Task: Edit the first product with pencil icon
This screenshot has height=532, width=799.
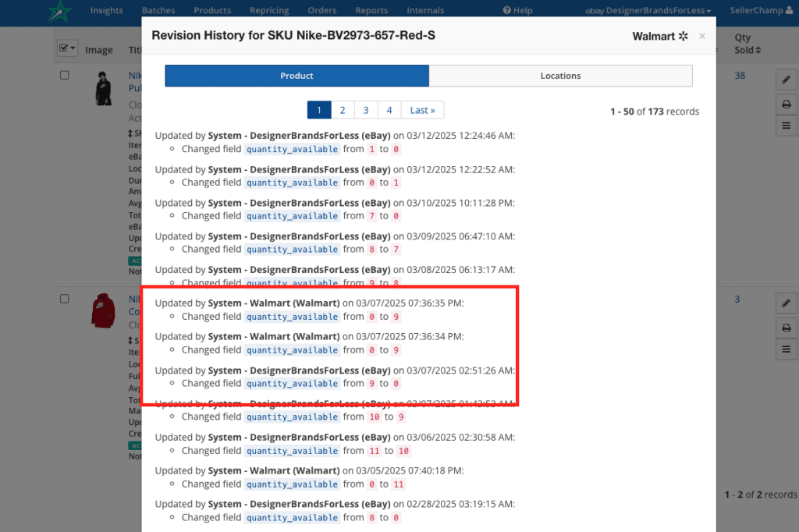Action: point(787,80)
